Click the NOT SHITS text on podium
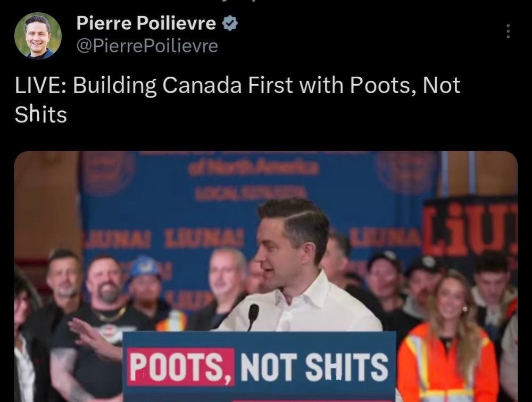The width and height of the screenshot is (532, 402). click(x=314, y=367)
